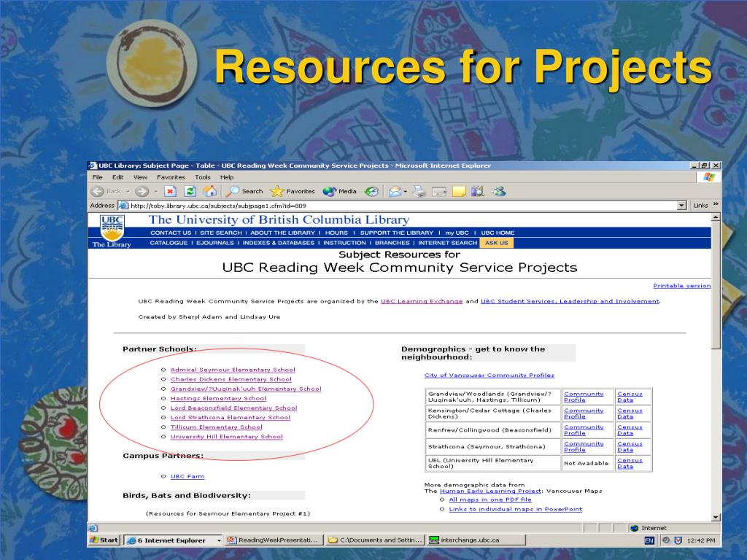Open Census Data for Strathcona row
Image resolution: width=747 pixels, height=560 pixels.
[x=630, y=447]
